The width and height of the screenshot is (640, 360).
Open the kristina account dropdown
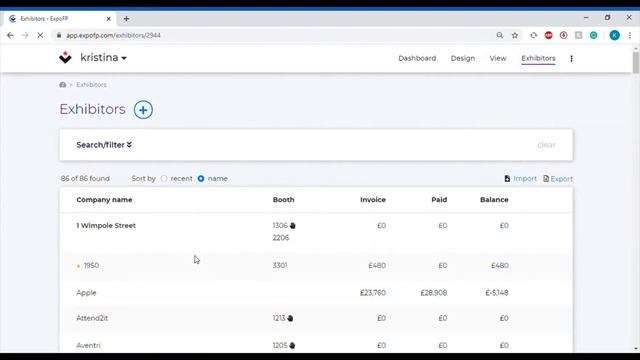tap(103, 58)
